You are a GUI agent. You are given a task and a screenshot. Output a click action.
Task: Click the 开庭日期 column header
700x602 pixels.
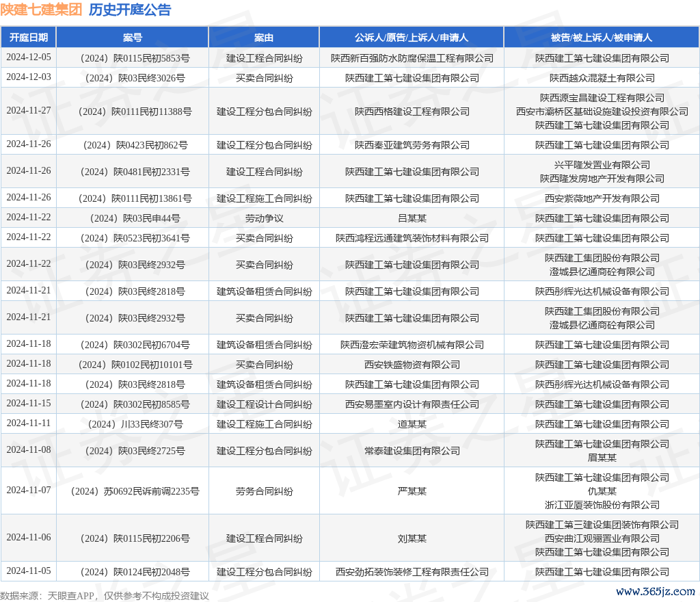pos(29,38)
